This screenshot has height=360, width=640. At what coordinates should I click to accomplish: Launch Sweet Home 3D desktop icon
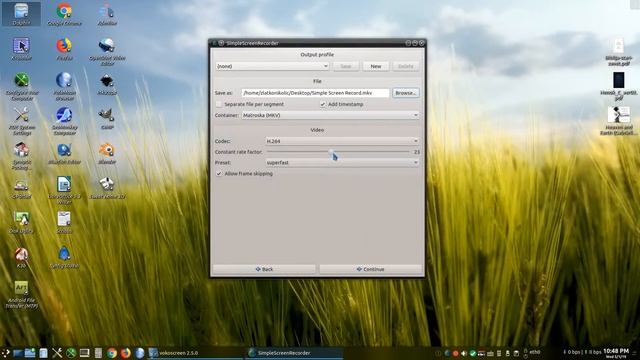107,188
